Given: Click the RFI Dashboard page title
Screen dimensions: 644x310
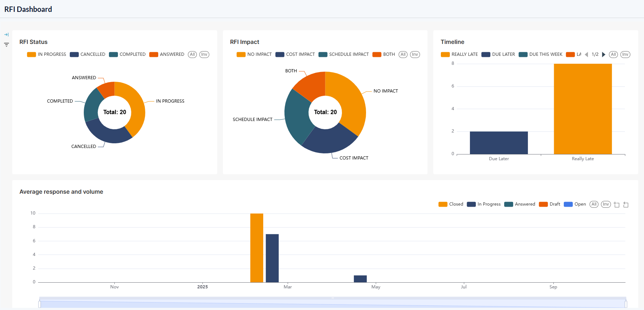Looking at the screenshot, I should (x=28, y=9).
